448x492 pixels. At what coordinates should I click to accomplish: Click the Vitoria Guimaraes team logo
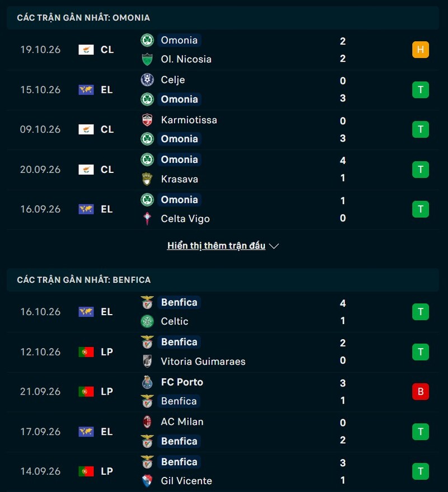(147, 361)
